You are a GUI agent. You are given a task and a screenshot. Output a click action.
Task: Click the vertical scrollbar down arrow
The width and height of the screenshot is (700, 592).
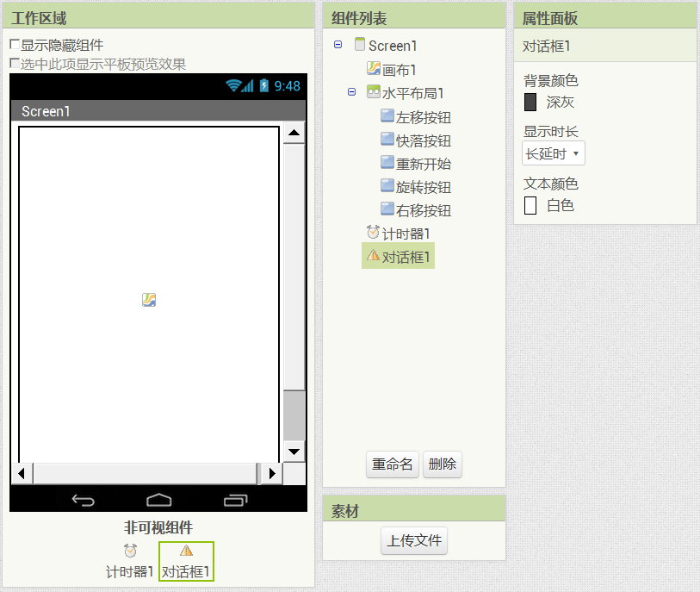click(294, 452)
